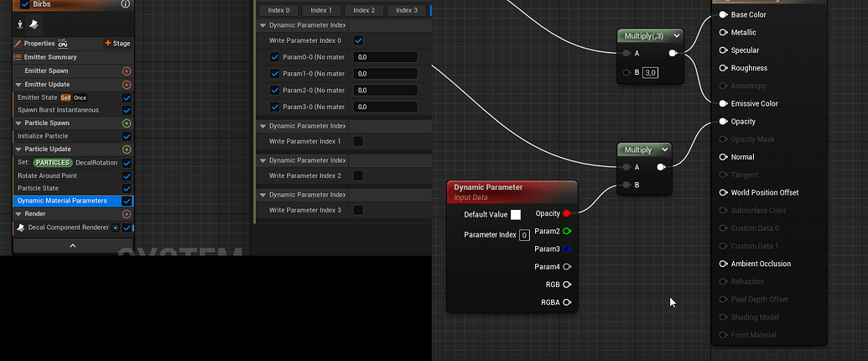The width and height of the screenshot is (868, 361).
Task: Click the Base Color input pin
Action: 723,15
